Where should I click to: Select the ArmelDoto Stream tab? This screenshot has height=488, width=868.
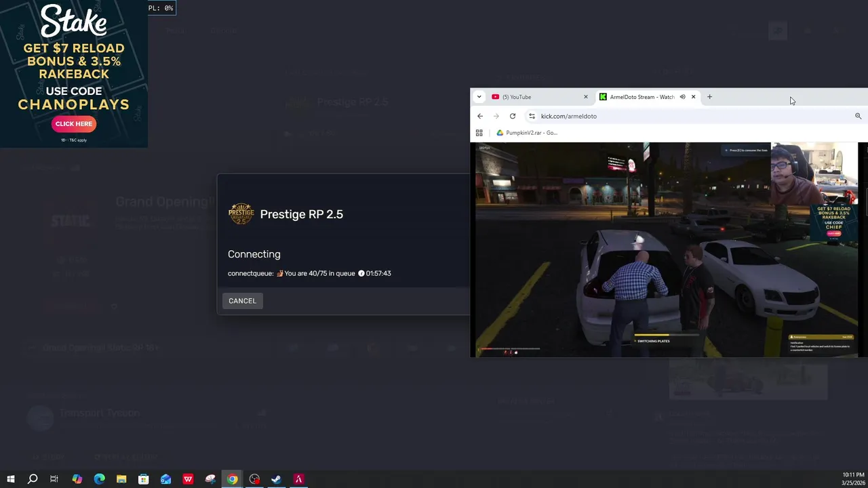641,97
